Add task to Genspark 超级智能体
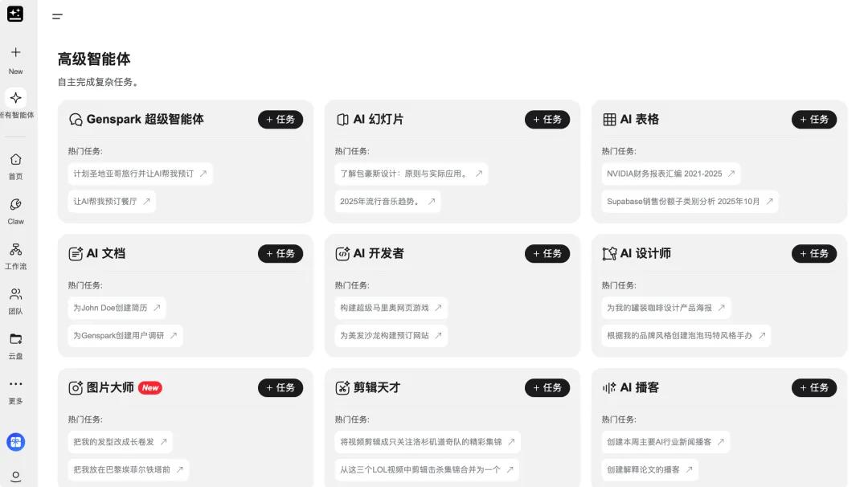 (280, 120)
